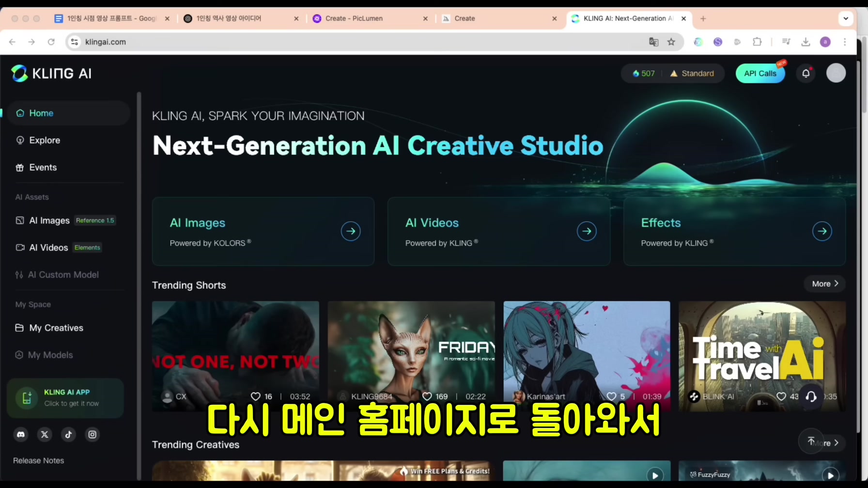Viewport: 868px width, 488px height.
Task: Expand More next to Trending Shorts
Action: (825, 284)
